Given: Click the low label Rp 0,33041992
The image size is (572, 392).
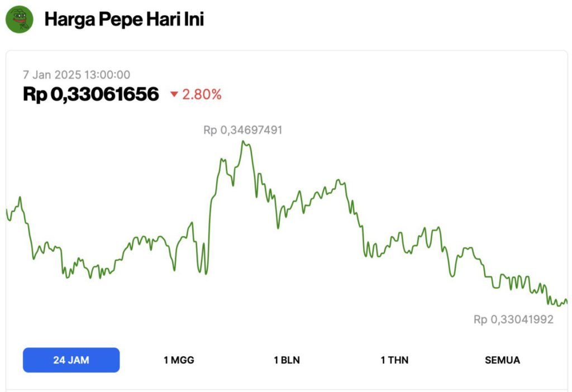Looking at the screenshot, I should (x=513, y=319).
